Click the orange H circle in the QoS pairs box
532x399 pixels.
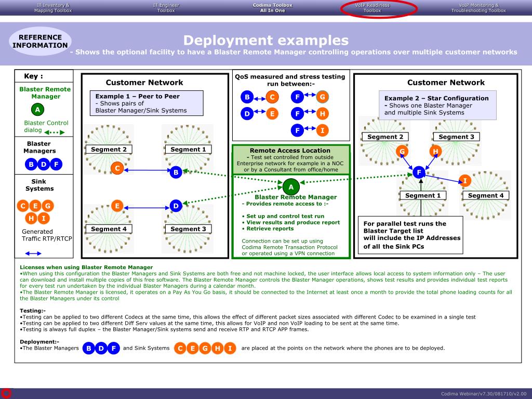pyautogui.click(x=322, y=114)
